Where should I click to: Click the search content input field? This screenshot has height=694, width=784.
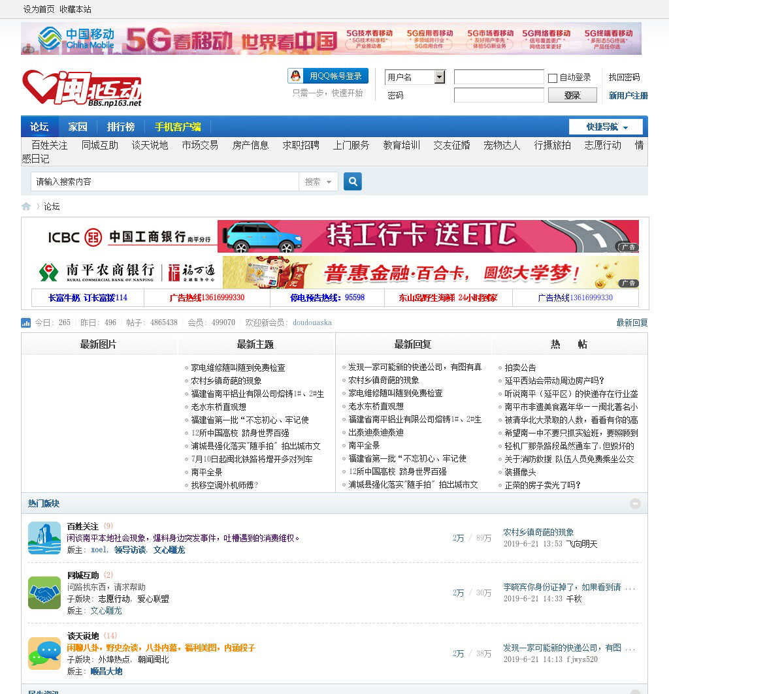coord(165,181)
